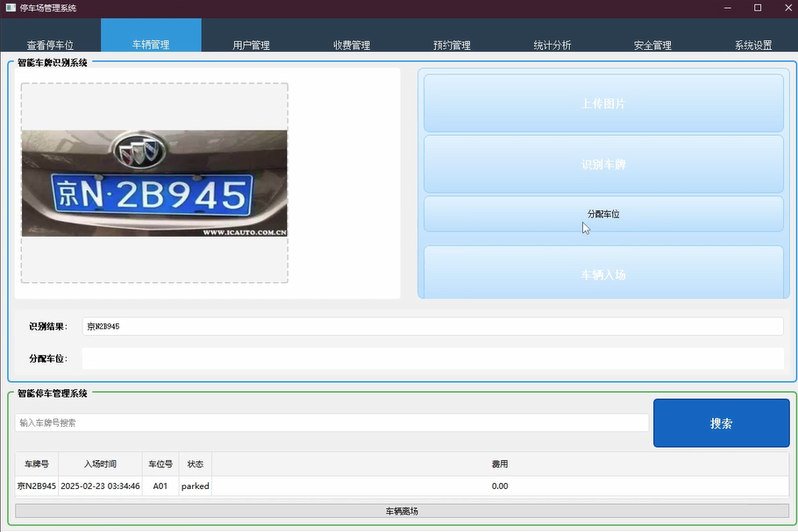The width and height of the screenshot is (798, 532).
Task: Click the 车辆离场 button
Action: pyautogui.click(x=402, y=511)
